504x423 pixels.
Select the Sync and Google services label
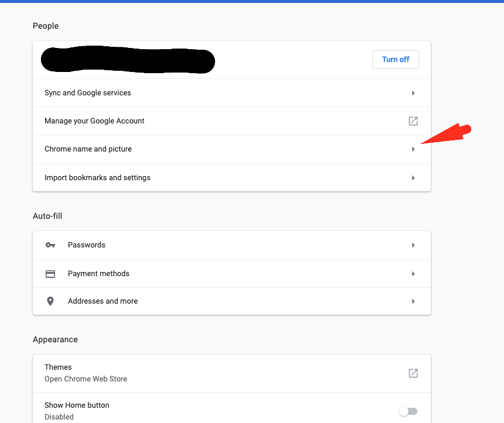coord(88,93)
